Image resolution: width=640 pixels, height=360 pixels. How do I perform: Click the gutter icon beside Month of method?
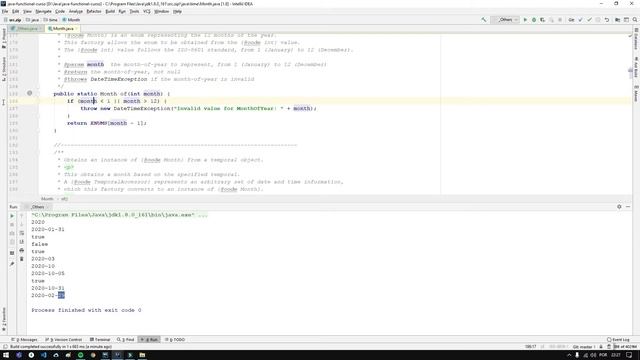pos(29,93)
